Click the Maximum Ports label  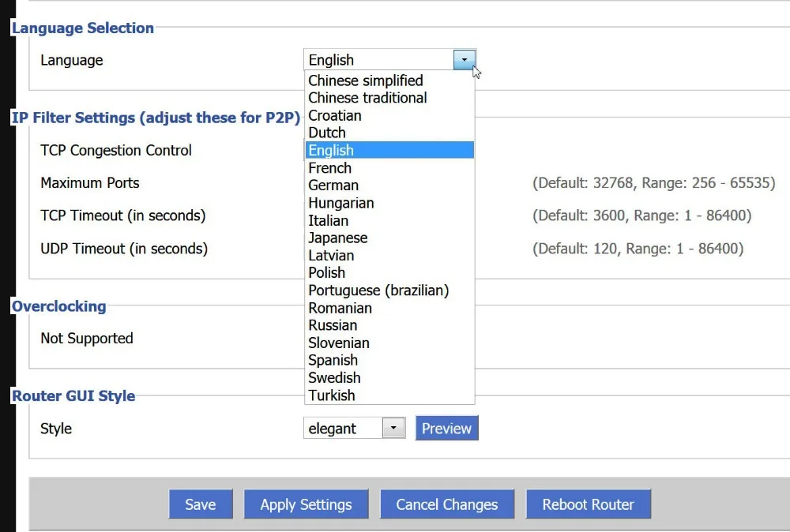(x=90, y=182)
